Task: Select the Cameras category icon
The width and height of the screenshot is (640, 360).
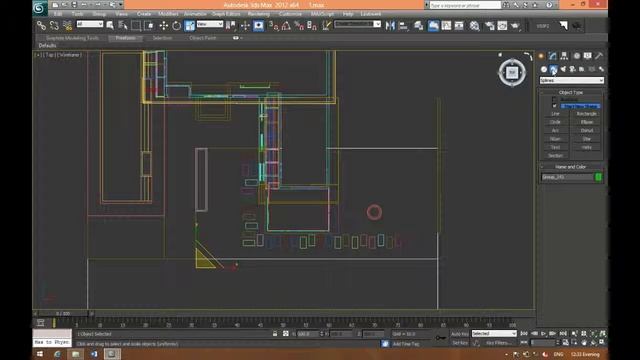Action: point(573,69)
